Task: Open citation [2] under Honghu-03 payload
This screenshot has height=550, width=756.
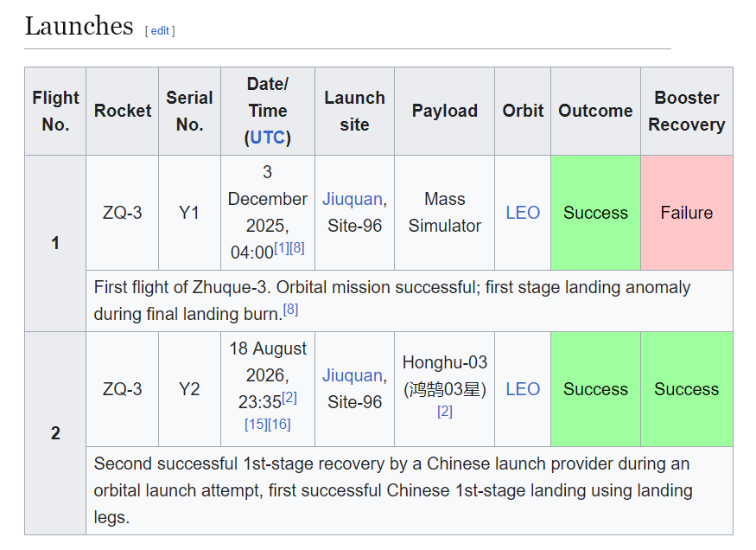Action: 445,412
